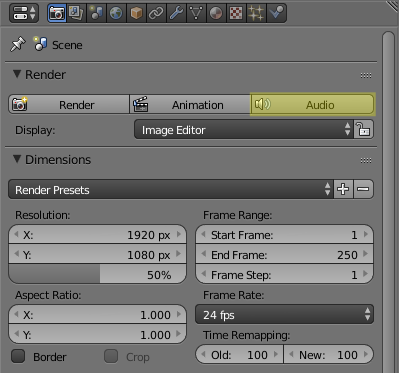Click the Audio mixdown button

point(312,105)
